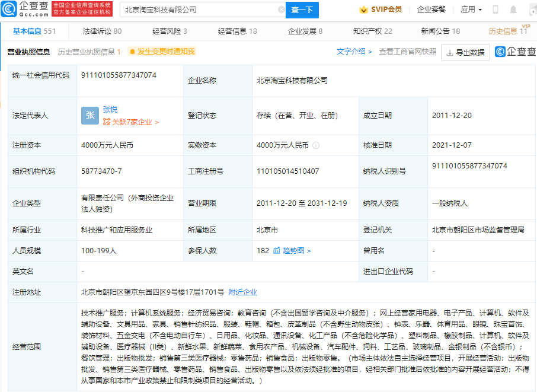Open legal representative 张锐 link
Screen dimensions: 537x392
point(110,110)
